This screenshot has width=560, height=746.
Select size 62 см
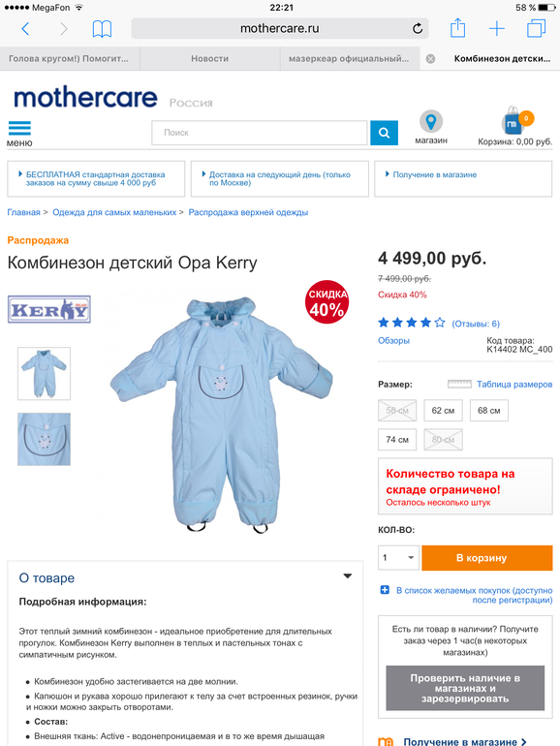coord(443,411)
